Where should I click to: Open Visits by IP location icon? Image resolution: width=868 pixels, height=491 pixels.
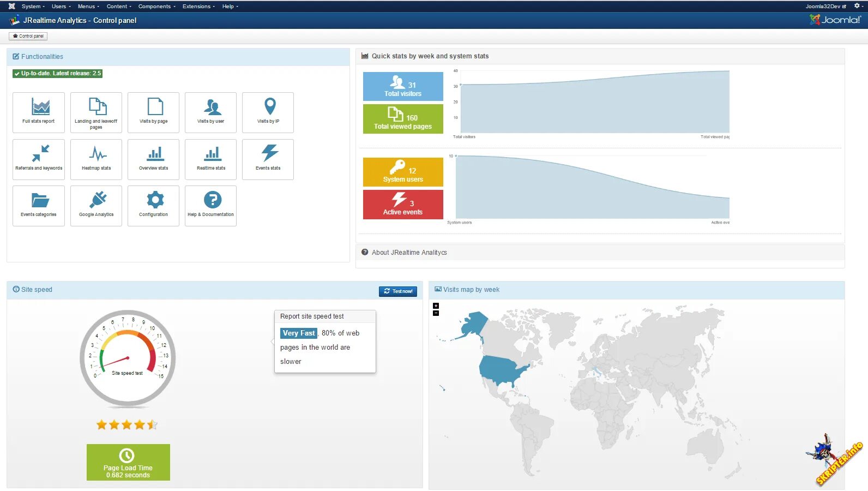(268, 112)
